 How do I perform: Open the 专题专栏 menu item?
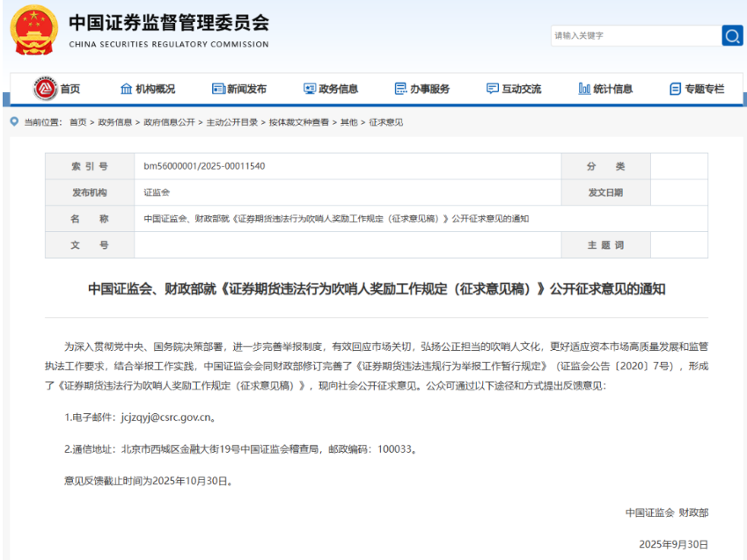tap(704, 89)
